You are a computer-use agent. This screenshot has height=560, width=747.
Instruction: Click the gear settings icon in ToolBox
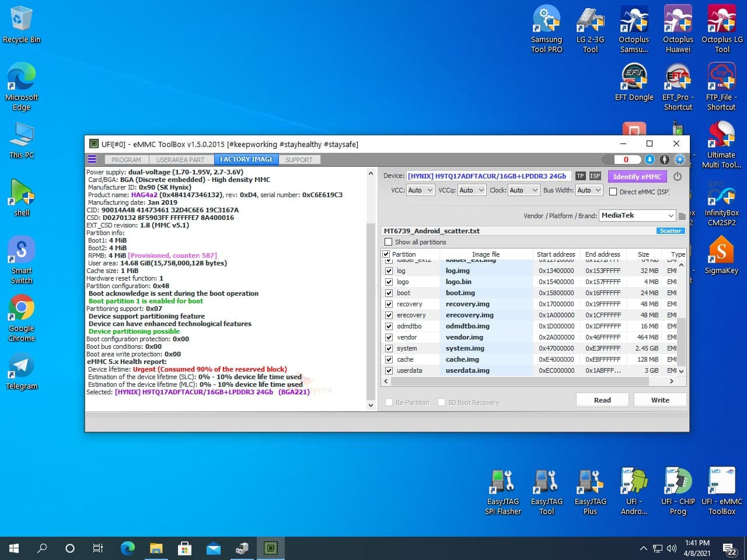[680, 159]
